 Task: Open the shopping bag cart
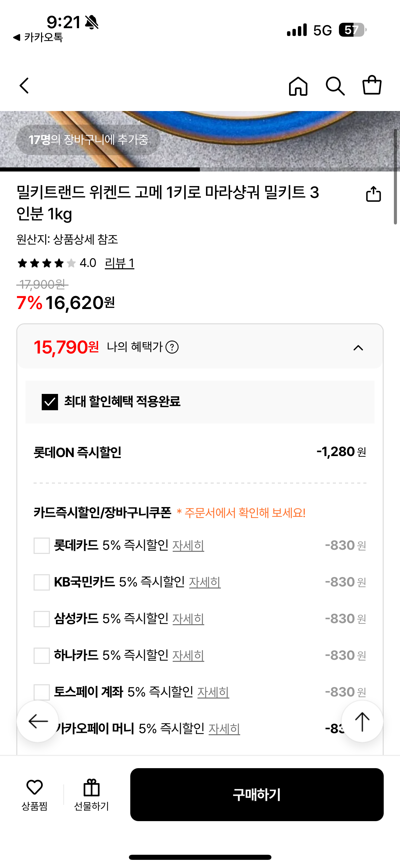point(372,85)
